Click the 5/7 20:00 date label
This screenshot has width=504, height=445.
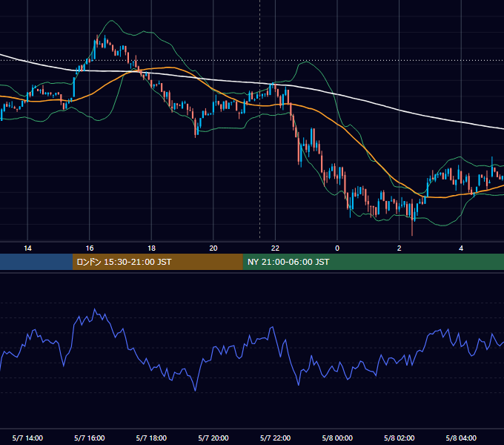213,438
